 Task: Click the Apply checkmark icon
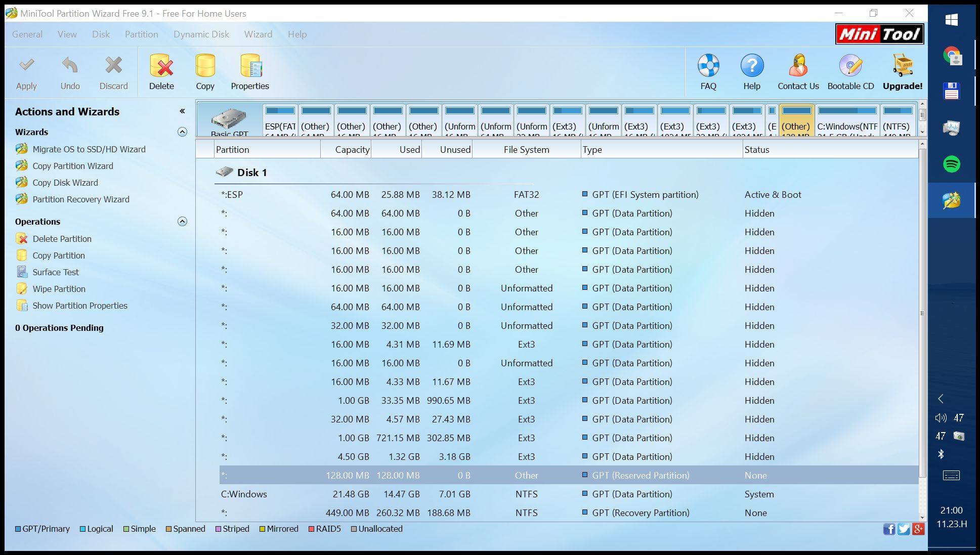pyautogui.click(x=26, y=65)
